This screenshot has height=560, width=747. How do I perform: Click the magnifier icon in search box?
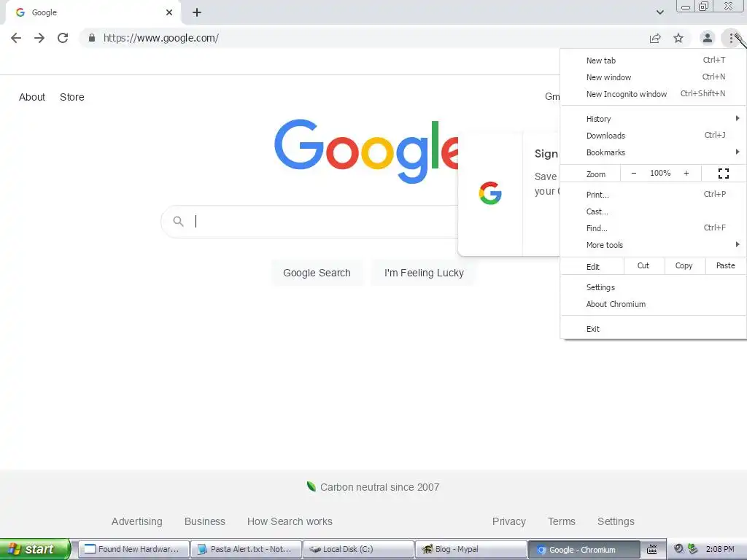[x=178, y=222]
